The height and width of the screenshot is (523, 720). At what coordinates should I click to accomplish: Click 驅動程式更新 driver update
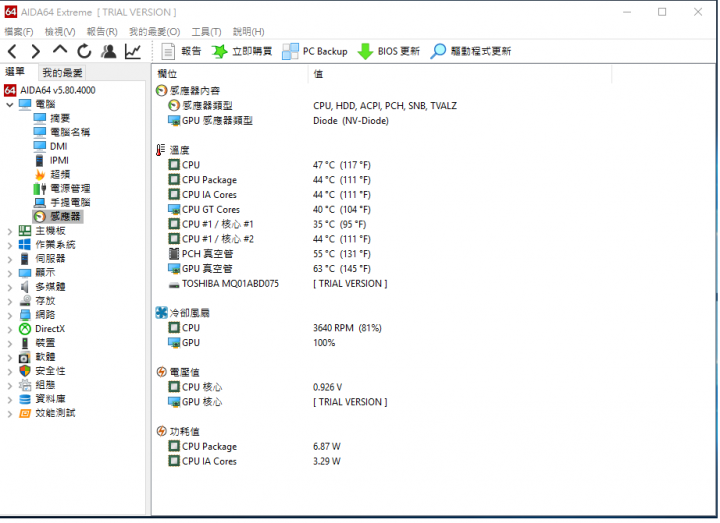[471, 51]
